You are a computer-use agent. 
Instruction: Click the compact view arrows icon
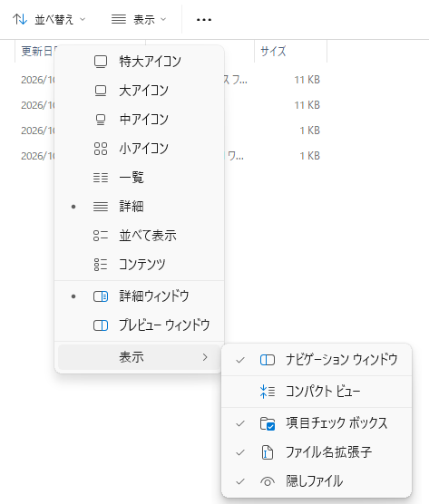point(268,392)
